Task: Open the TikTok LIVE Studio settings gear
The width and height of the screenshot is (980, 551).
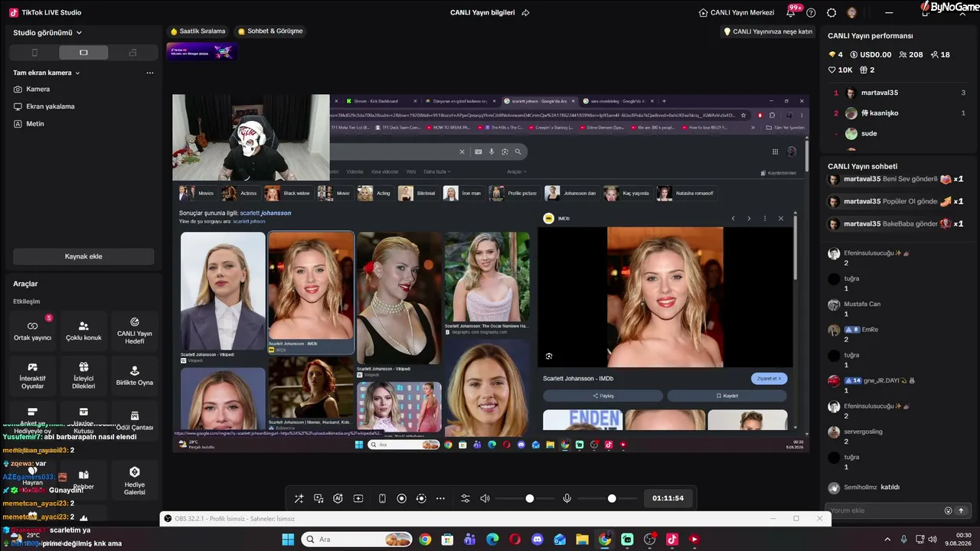Action: point(831,12)
